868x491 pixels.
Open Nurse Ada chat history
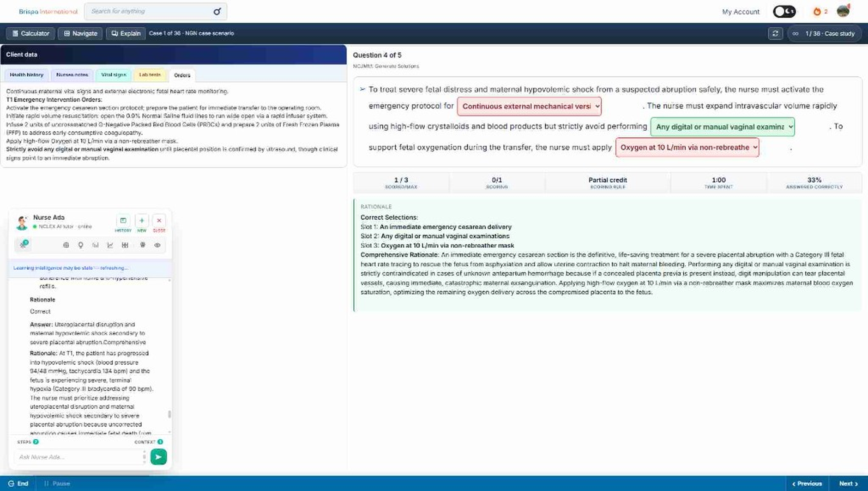pyautogui.click(x=123, y=223)
